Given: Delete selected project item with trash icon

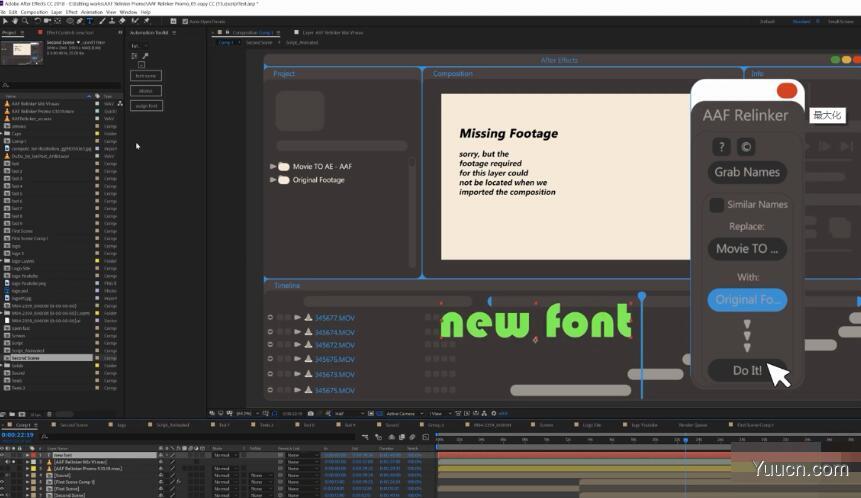Looking at the screenshot, I should tap(49, 414).
